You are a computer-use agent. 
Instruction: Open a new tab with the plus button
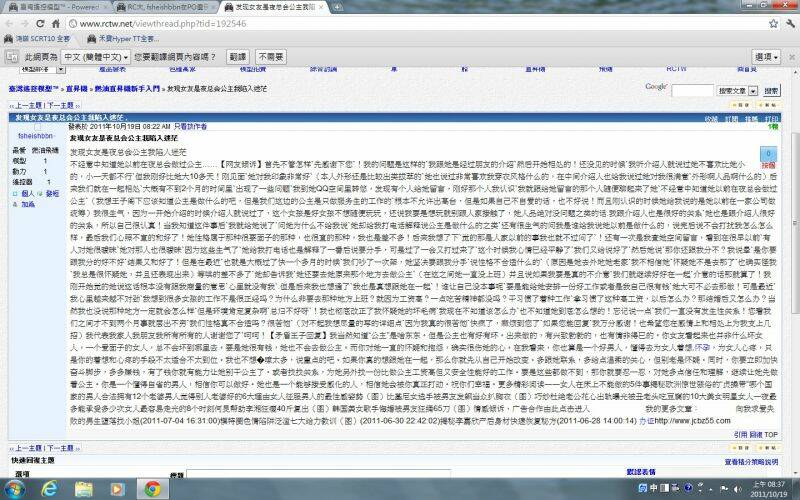pyautogui.click(x=337, y=7)
